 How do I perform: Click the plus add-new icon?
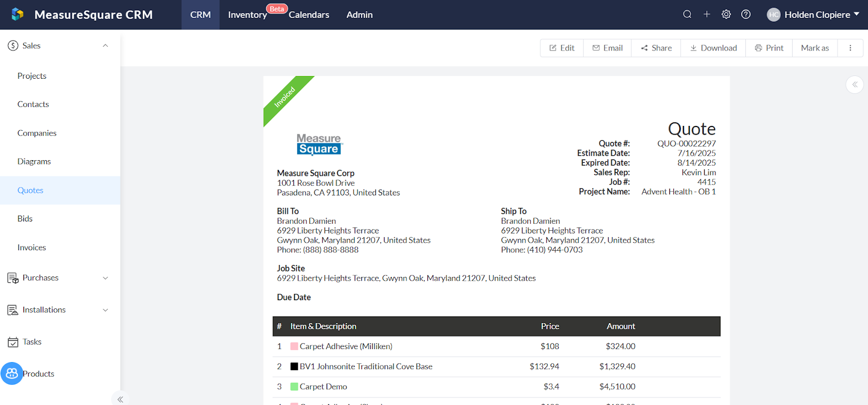click(707, 15)
